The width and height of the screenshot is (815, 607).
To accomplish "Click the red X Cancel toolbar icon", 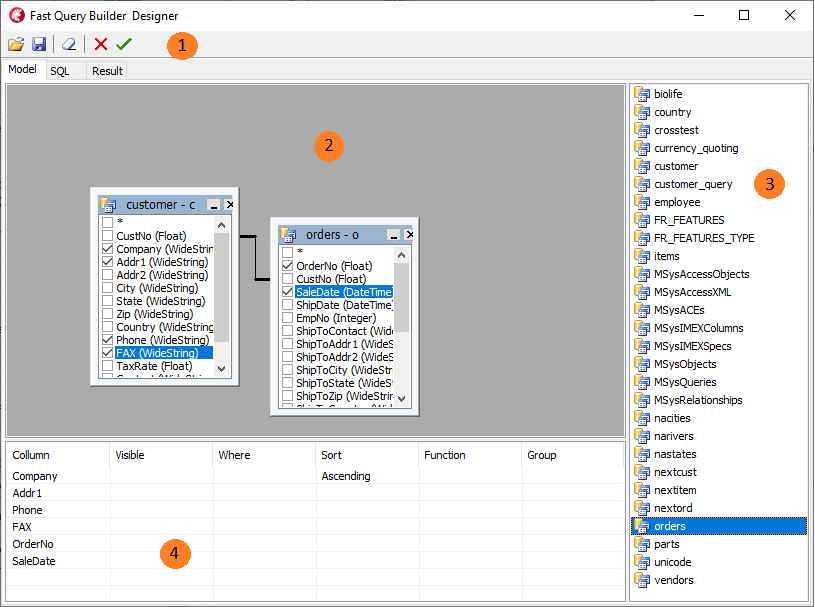I will click(x=101, y=45).
